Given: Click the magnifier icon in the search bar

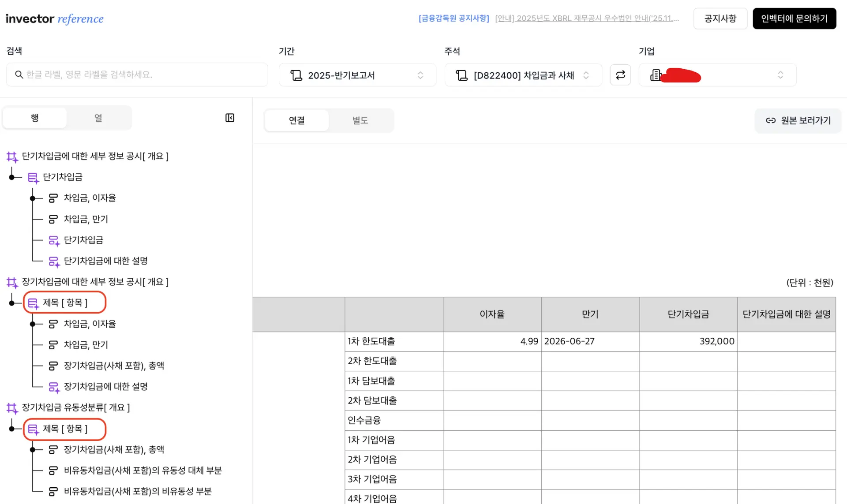Looking at the screenshot, I should pyautogui.click(x=19, y=75).
